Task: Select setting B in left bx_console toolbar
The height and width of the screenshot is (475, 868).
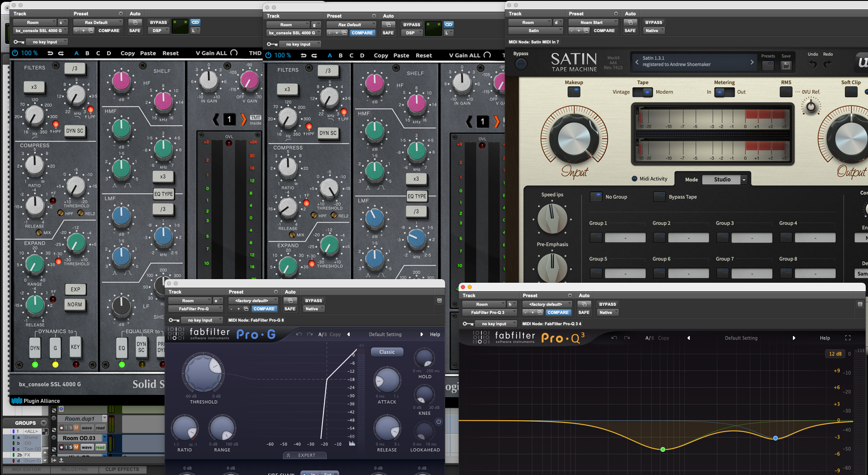Action: 87,53
